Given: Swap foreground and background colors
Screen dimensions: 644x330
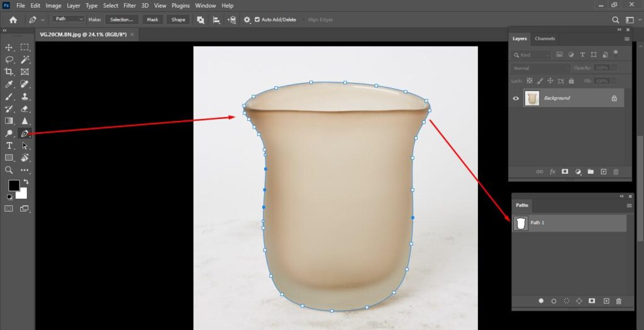Looking at the screenshot, I should click(x=26, y=182).
